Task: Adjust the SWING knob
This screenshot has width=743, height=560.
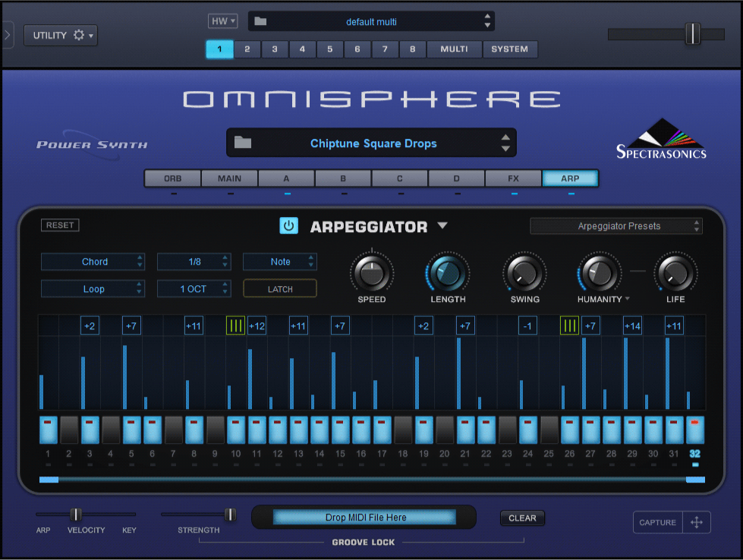Action: coord(524,273)
